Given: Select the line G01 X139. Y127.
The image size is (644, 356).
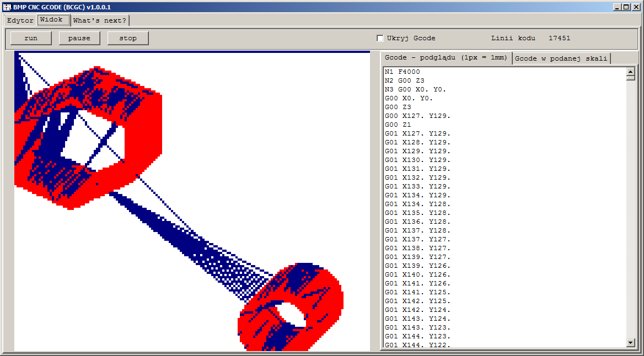Looking at the screenshot, I should tap(418, 257).
